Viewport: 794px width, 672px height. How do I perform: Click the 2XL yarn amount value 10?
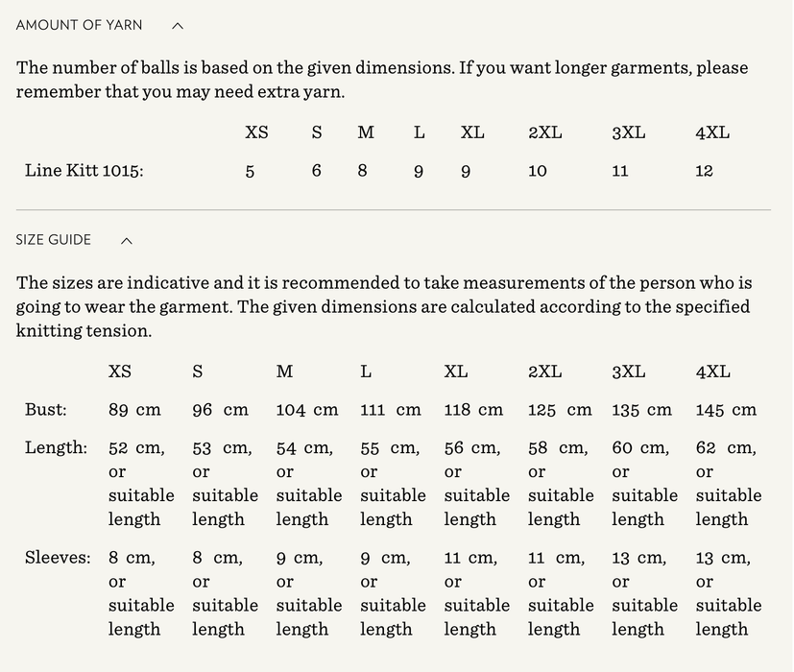click(x=538, y=171)
